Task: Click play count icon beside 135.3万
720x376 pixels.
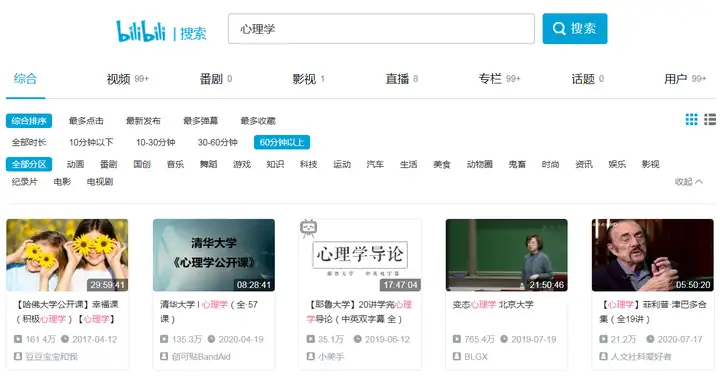Action: coord(164,339)
